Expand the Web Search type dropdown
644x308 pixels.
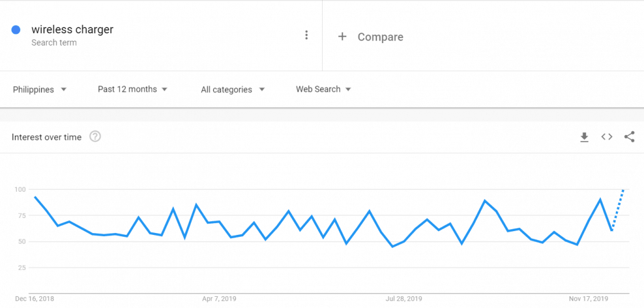click(323, 89)
